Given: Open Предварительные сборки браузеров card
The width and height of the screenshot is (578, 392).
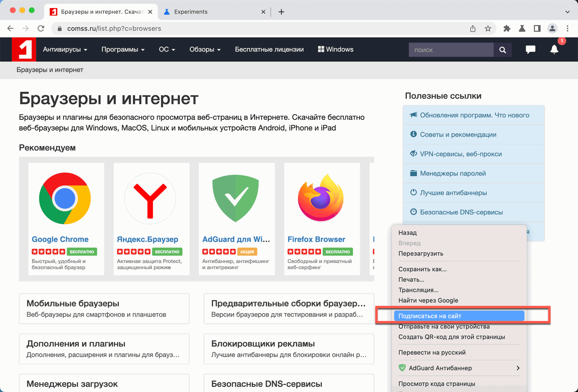Looking at the screenshot, I should pyautogui.click(x=289, y=309).
